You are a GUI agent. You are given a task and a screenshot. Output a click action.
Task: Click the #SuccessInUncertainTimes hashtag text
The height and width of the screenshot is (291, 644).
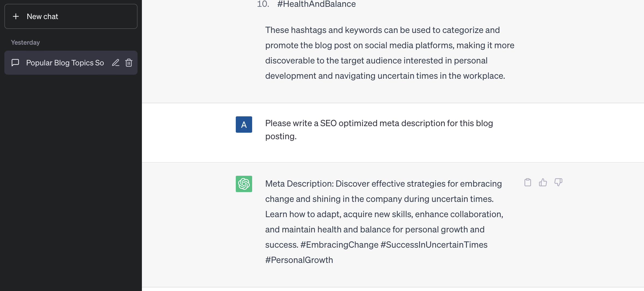coord(434,245)
